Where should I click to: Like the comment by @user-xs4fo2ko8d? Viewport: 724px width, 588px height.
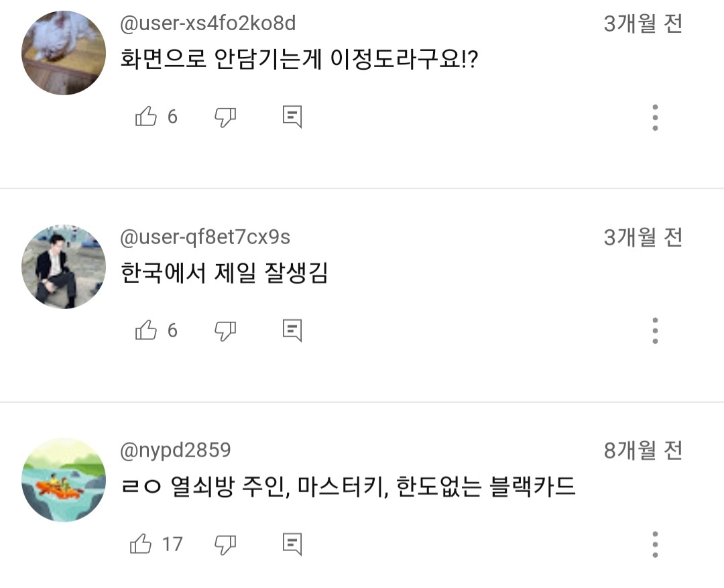[143, 115]
